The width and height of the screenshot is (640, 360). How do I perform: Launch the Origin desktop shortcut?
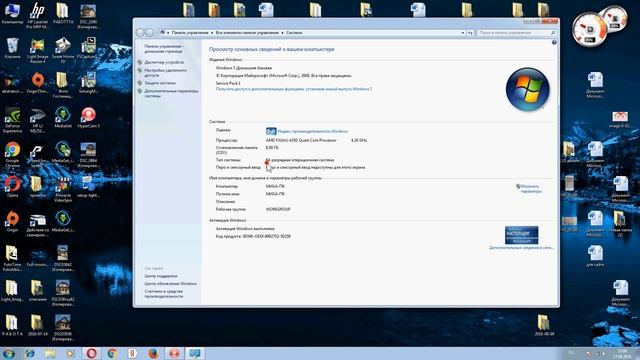coord(12,222)
